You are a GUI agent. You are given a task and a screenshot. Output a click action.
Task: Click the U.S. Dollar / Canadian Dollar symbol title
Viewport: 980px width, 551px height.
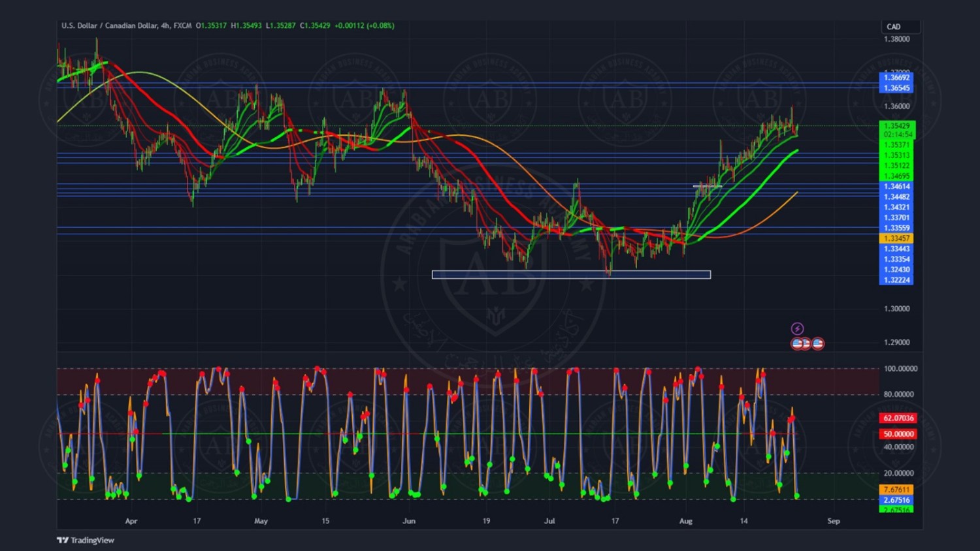click(x=110, y=25)
